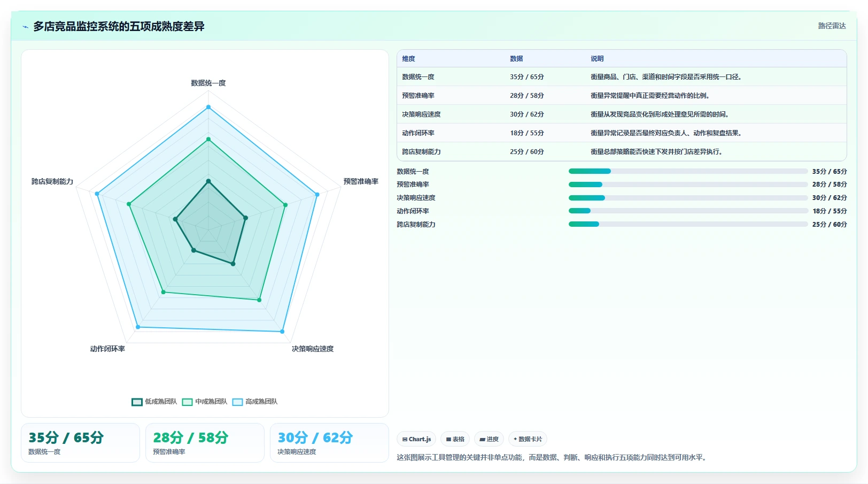Click the 说明 table column header
Image resolution: width=868 pixels, height=484 pixels.
(x=597, y=59)
